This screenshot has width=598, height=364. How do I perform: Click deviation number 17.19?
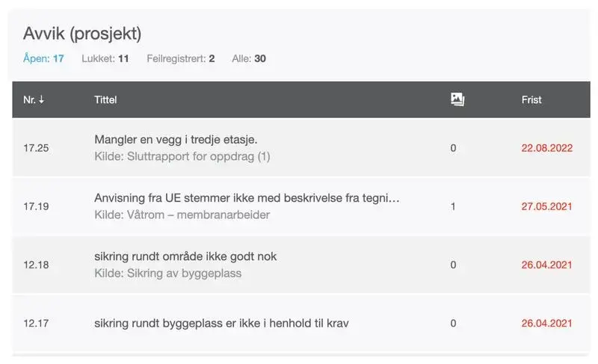(x=36, y=206)
